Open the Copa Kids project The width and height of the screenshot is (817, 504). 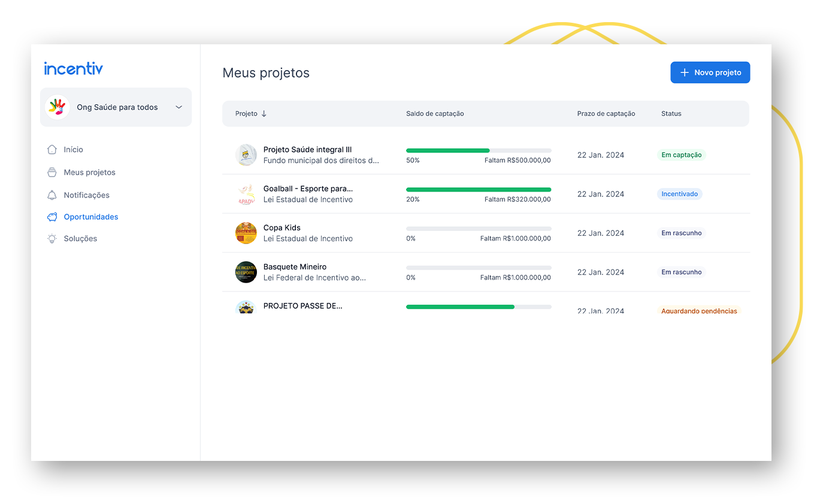click(x=282, y=227)
